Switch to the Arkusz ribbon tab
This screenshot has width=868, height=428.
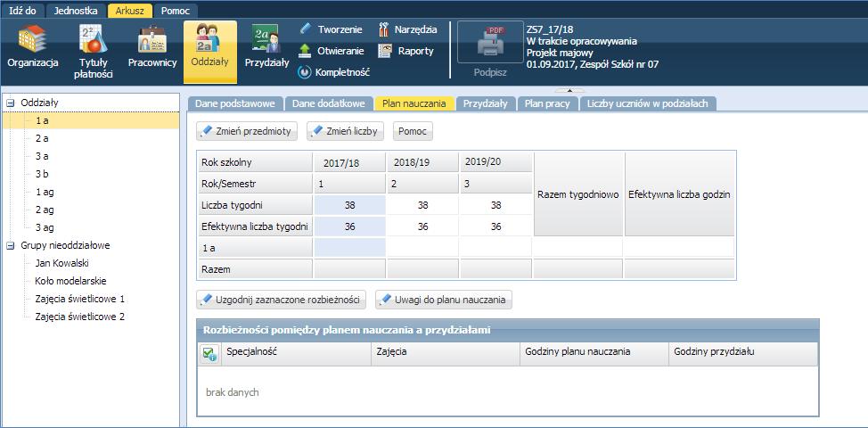[130, 11]
